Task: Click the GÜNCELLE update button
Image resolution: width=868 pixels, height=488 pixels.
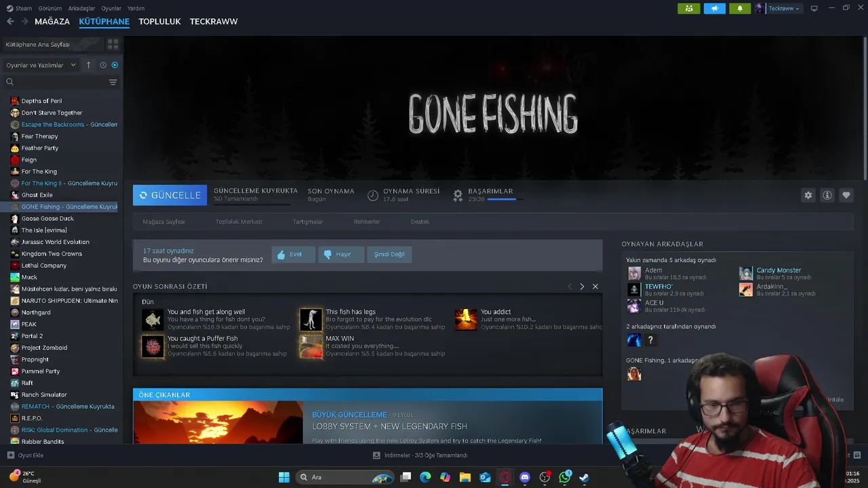Action: pyautogui.click(x=170, y=195)
